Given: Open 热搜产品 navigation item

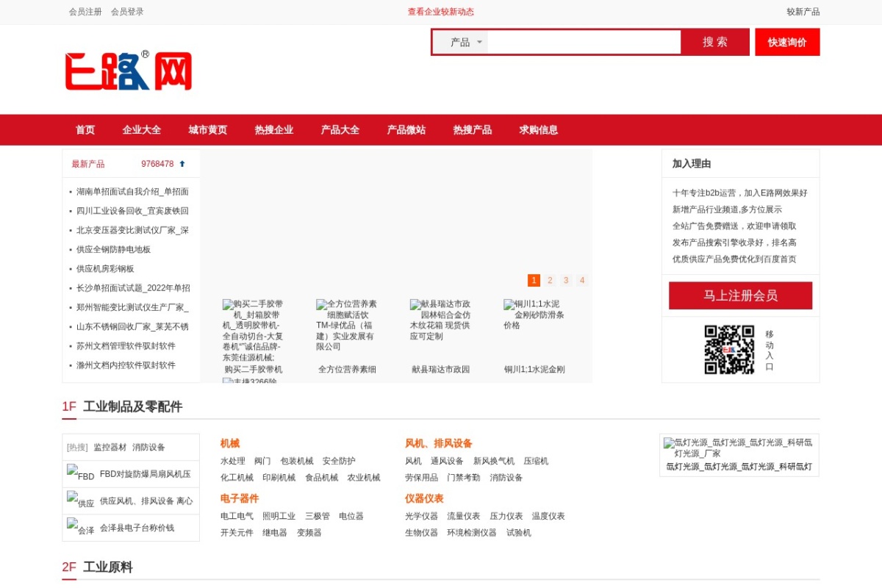Looking at the screenshot, I should 472,130.
